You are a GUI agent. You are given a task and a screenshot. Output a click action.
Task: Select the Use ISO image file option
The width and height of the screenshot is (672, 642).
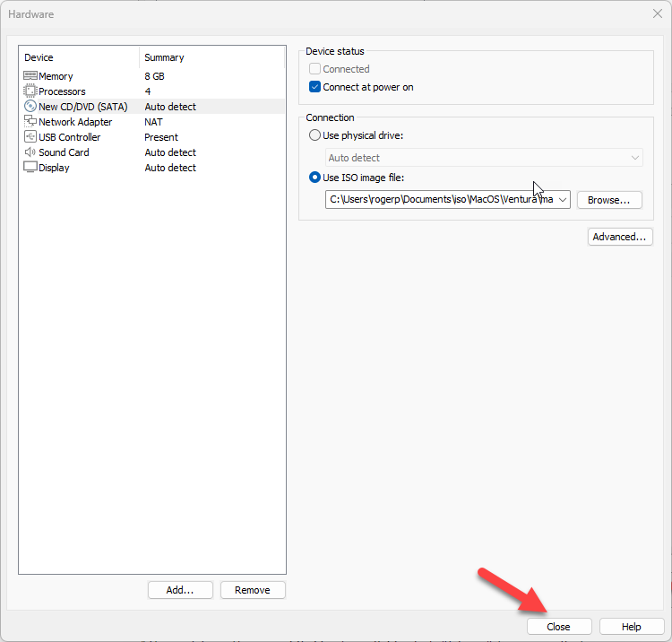[314, 178]
